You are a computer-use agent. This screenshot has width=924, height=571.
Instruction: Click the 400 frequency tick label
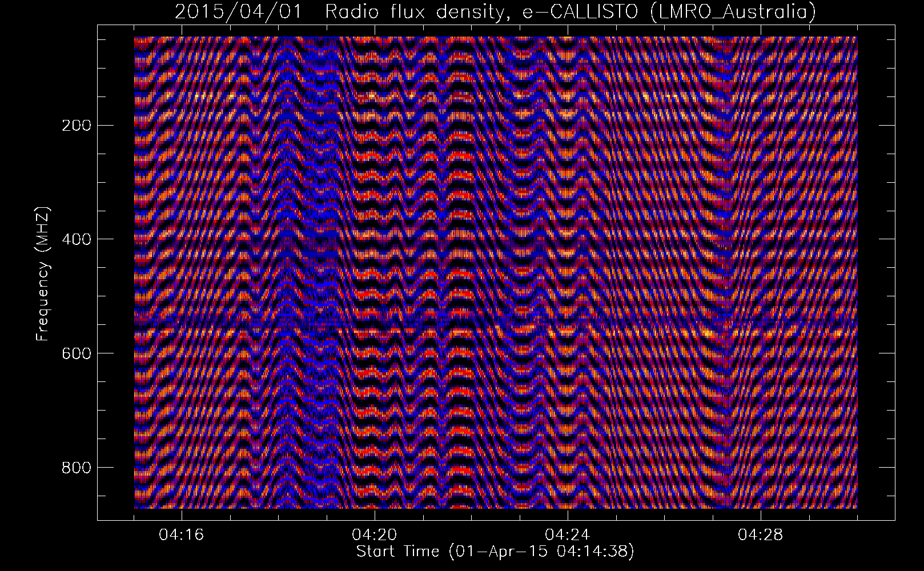pos(76,239)
